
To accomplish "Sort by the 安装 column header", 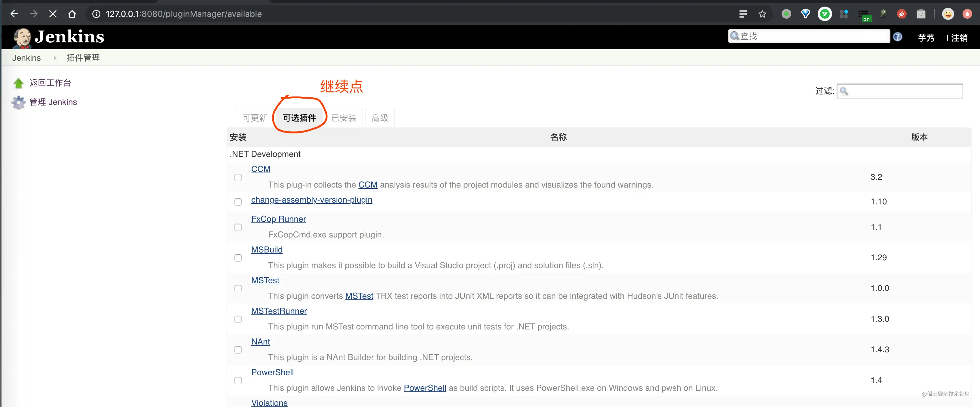I will click(238, 137).
